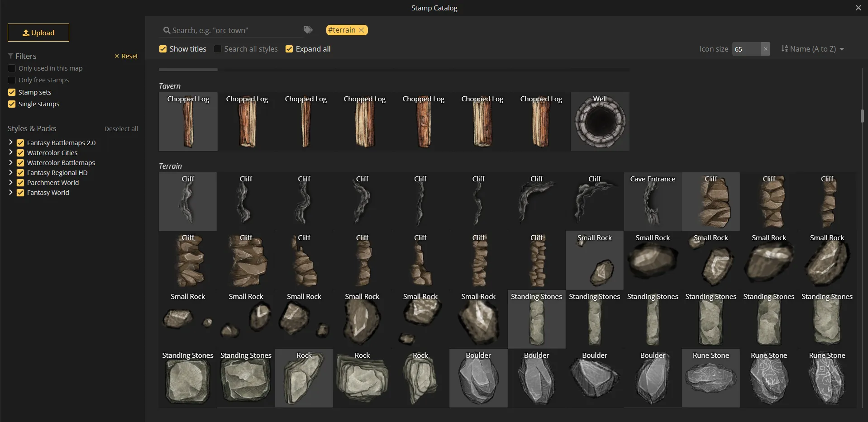
Task: Click the tags icon beside search field
Action: (308, 30)
